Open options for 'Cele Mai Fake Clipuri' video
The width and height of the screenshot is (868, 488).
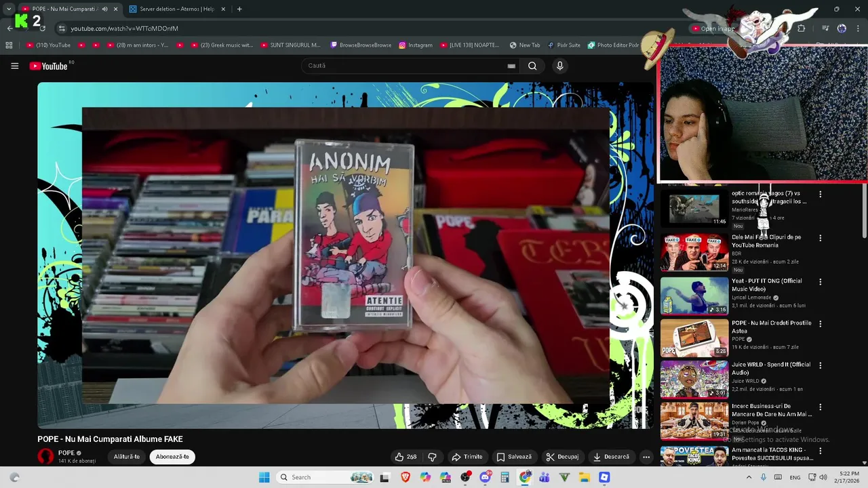[820, 238]
